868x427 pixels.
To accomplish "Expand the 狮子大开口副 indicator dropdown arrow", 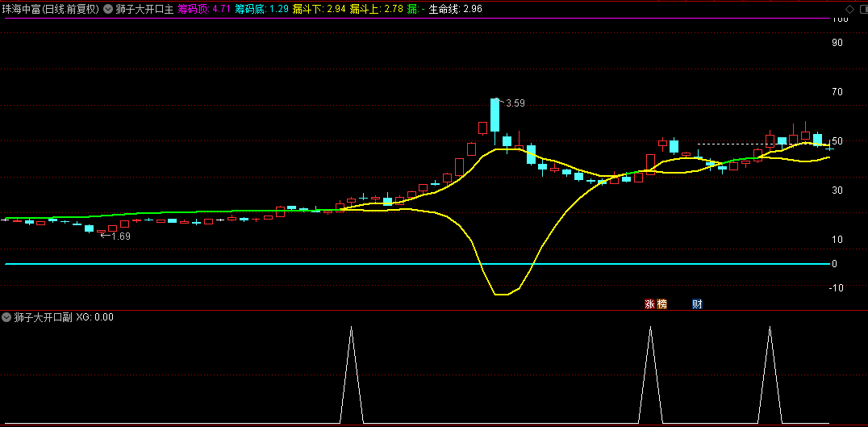I will [7, 317].
